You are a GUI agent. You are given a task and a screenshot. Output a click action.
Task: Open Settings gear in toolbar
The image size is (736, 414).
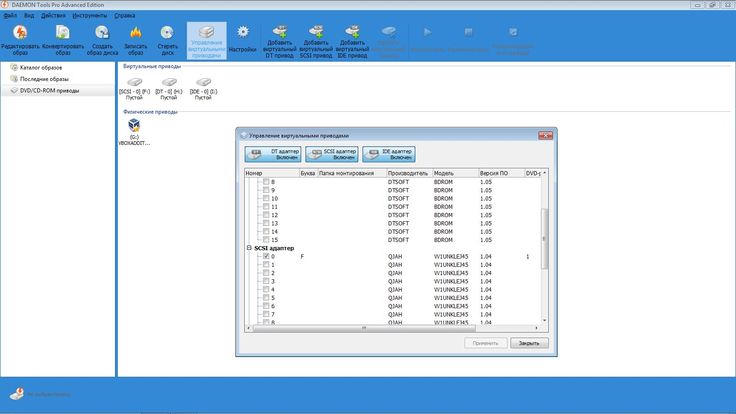click(243, 40)
